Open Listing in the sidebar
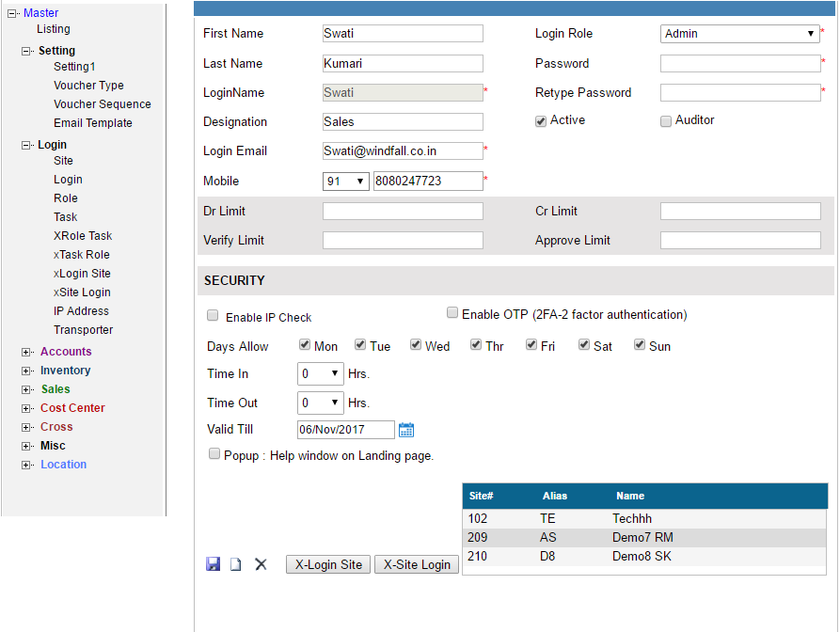The image size is (840, 632). (x=54, y=29)
